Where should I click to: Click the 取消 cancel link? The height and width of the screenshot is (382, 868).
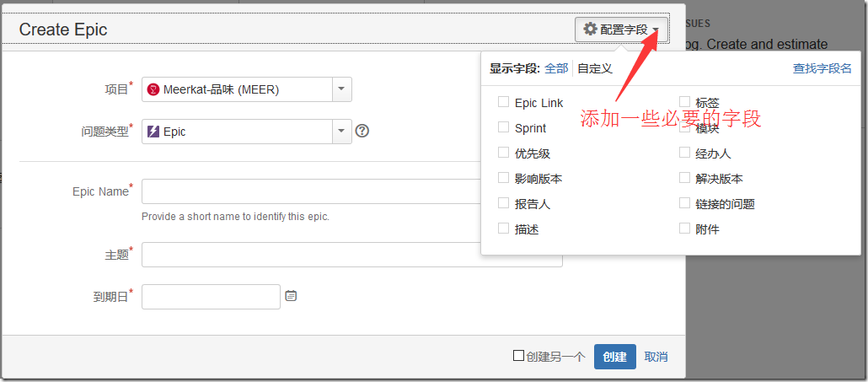[x=656, y=357]
